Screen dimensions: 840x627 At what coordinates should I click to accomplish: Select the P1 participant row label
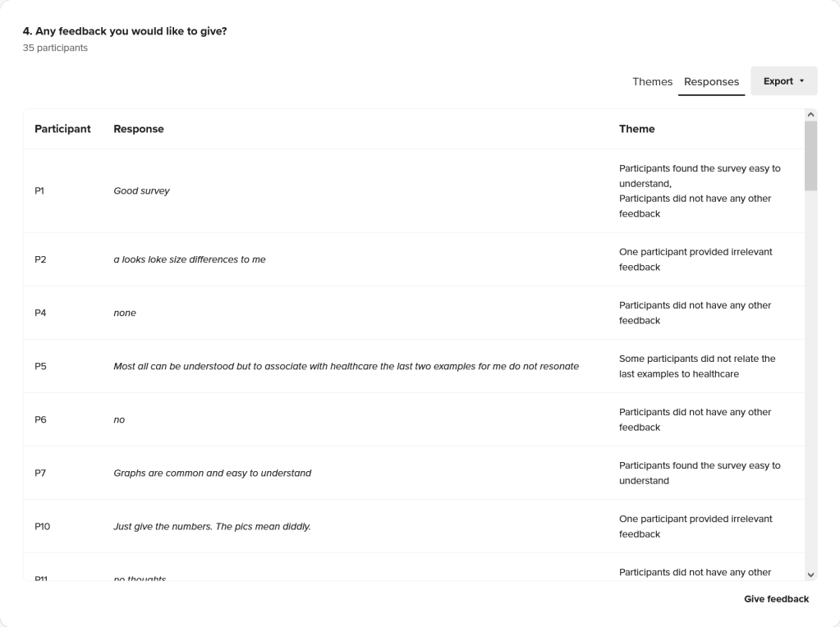(39, 191)
